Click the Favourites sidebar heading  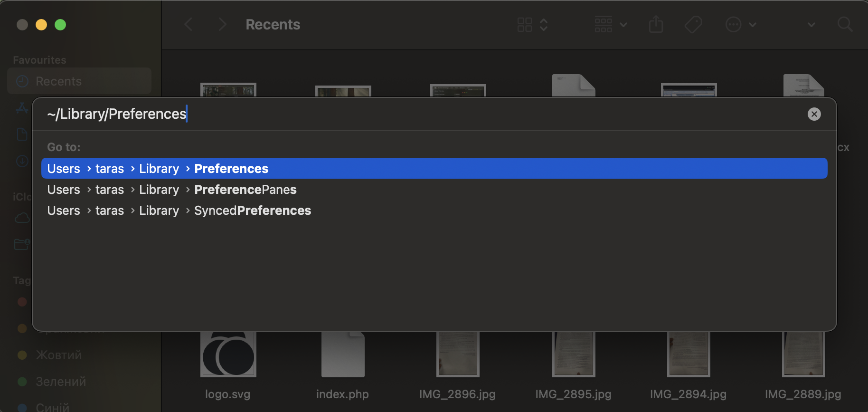pos(39,60)
